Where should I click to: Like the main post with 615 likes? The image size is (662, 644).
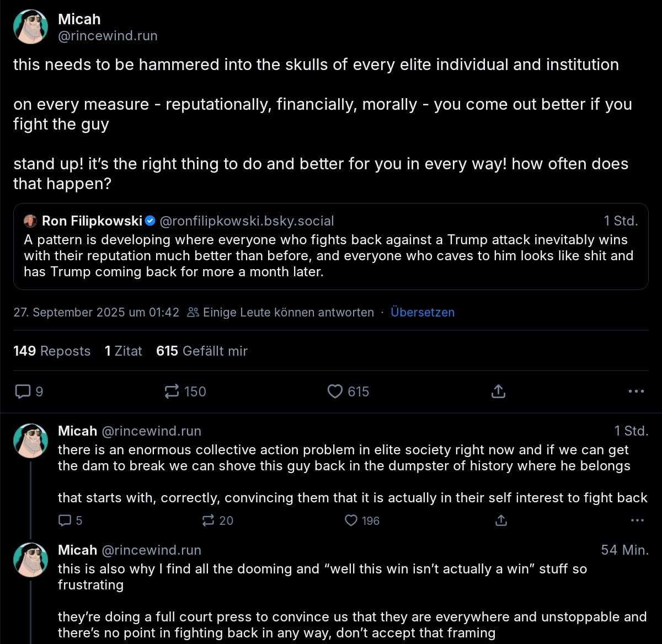348,391
